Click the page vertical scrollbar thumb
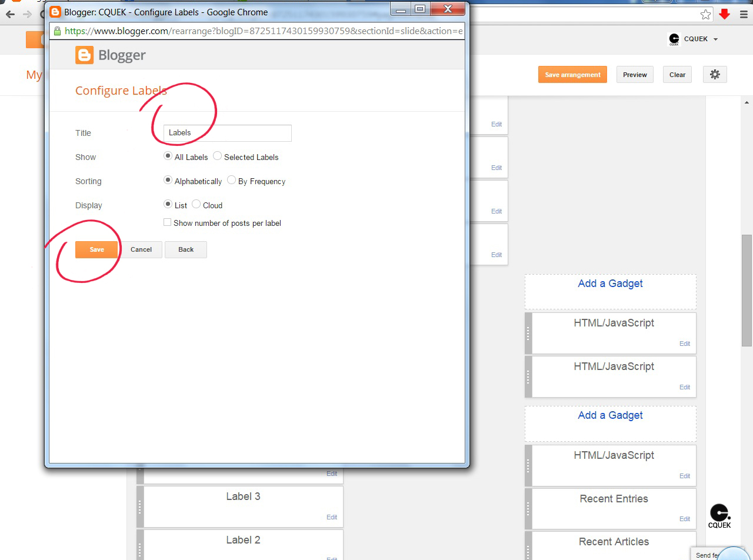The width and height of the screenshot is (753, 560). [x=747, y=291]
